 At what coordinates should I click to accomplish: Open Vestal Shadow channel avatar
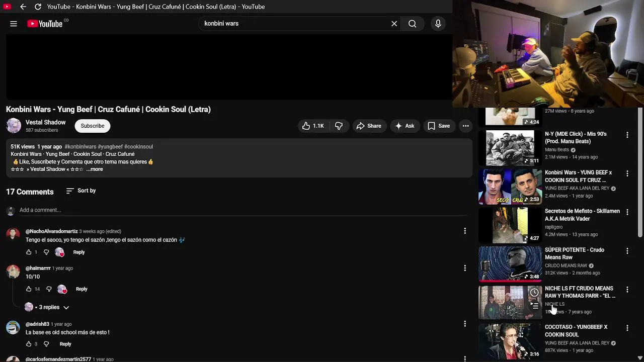[14, 126]
